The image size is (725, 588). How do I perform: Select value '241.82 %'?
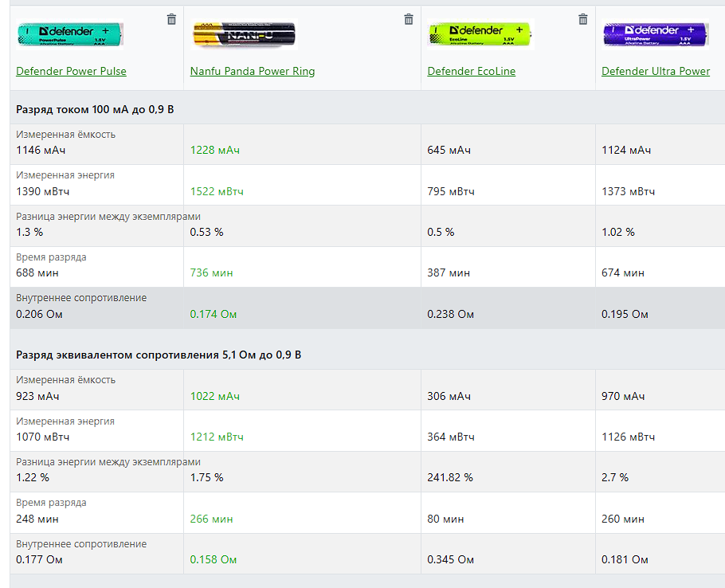coord(450,477)
